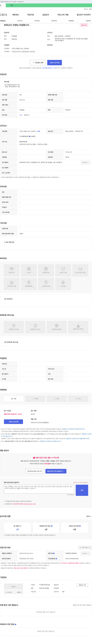Click the 전송 button

pos(82,490)
